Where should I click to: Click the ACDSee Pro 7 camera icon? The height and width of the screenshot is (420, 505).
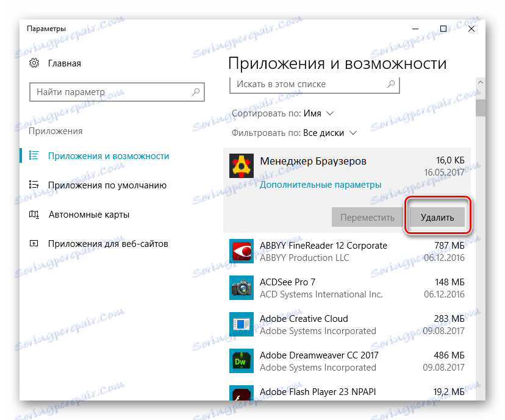[242, 288]
